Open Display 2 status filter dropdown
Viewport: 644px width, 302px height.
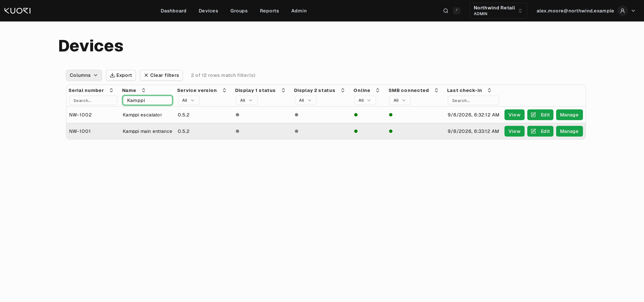tap(306, 100)
